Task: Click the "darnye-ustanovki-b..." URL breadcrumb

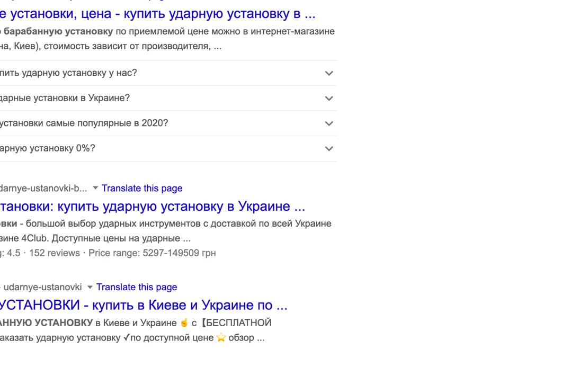Action: (x=43, y=188)
